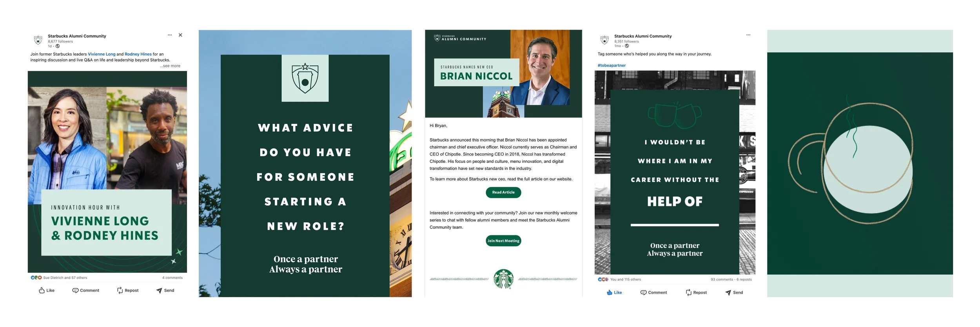Open the Vivienne Long and Rodney Hines image
This screenshot has height=327, width=980.
click(107, 172)
